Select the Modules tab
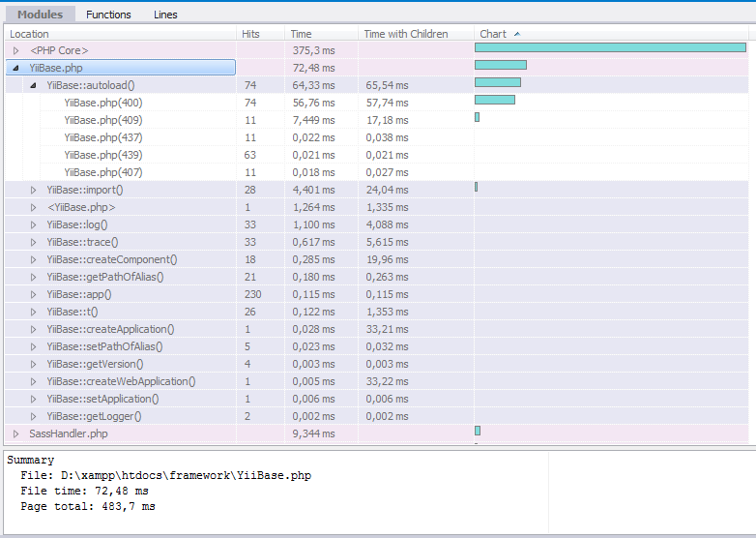The image size is (756, 538). [x=41, y=15]
